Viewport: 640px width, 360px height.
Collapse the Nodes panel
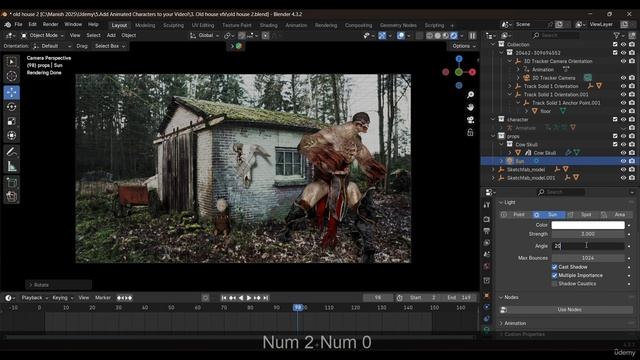click(x=501, y=298)
